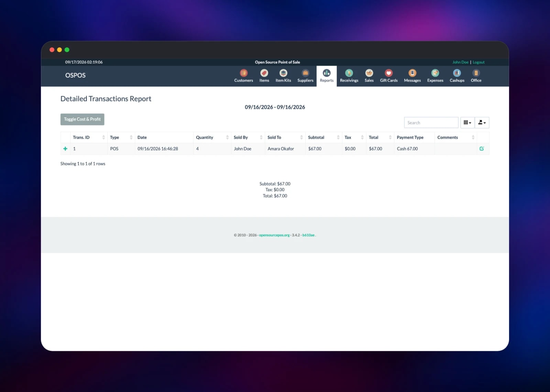Open the b610ae commit link
This screenshot has height=392, width=550.
click(x=308, y=235)
